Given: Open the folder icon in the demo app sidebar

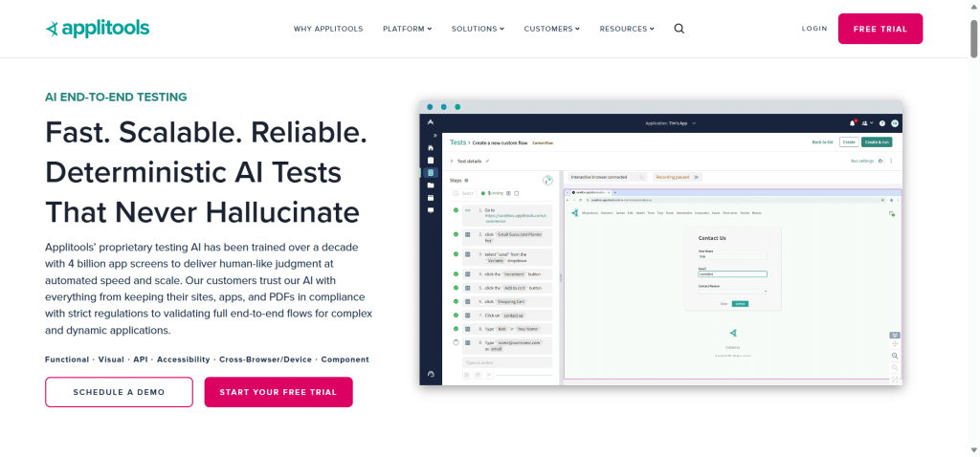Looking at the screenshot, I should coord(431,185).
